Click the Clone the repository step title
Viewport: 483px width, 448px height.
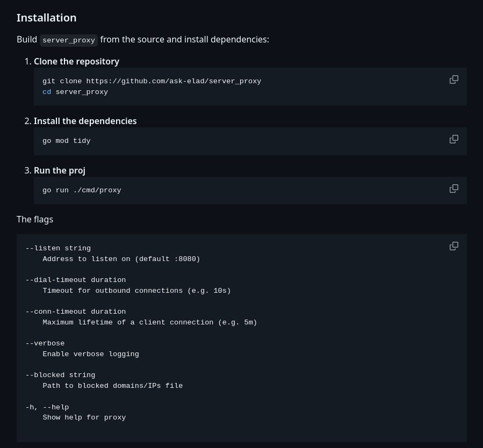click(76, 62)
